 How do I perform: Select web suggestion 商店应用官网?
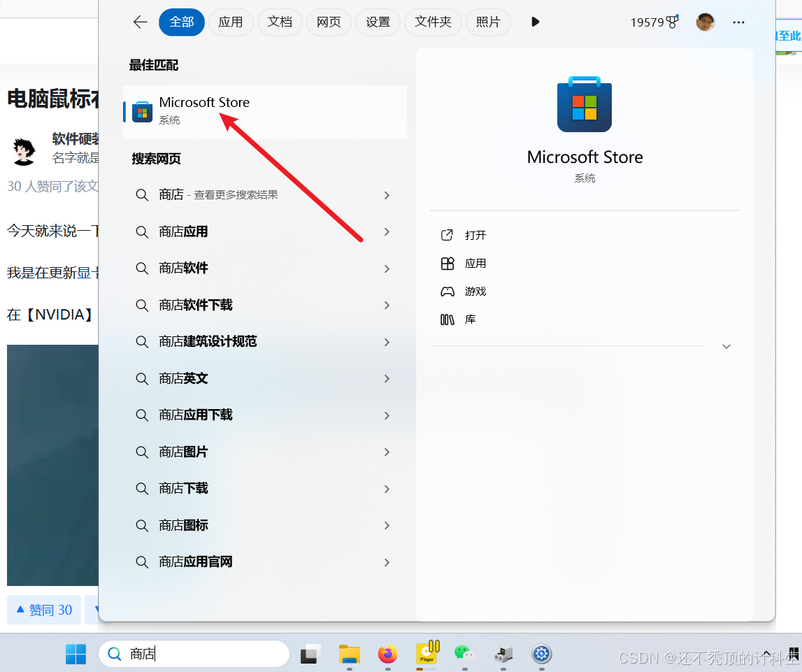[265, 562]
